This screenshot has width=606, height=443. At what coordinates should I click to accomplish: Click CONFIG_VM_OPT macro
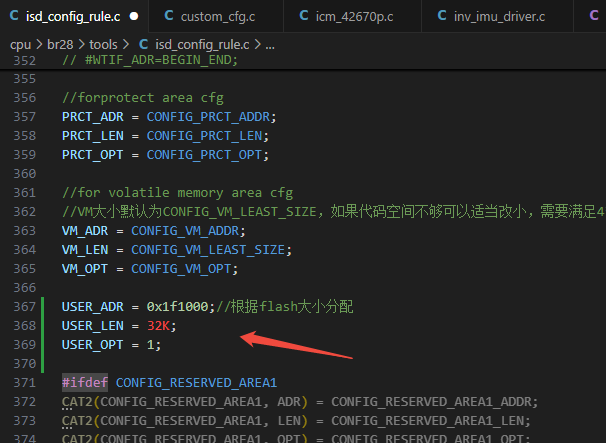point(181,269)
